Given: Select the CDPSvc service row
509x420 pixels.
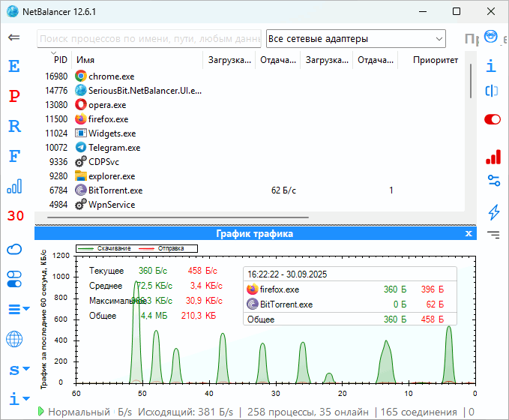Looking at the screenshot, I should (x=250, y=162).
